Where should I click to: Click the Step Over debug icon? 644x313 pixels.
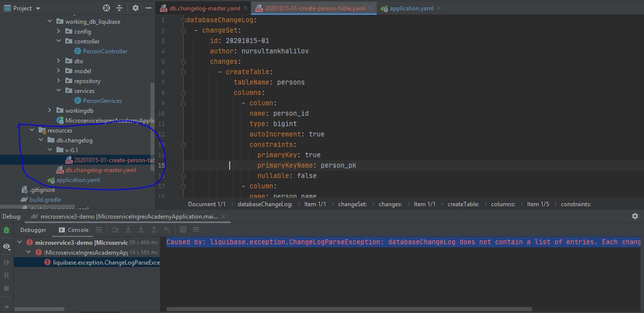(115, 230)
